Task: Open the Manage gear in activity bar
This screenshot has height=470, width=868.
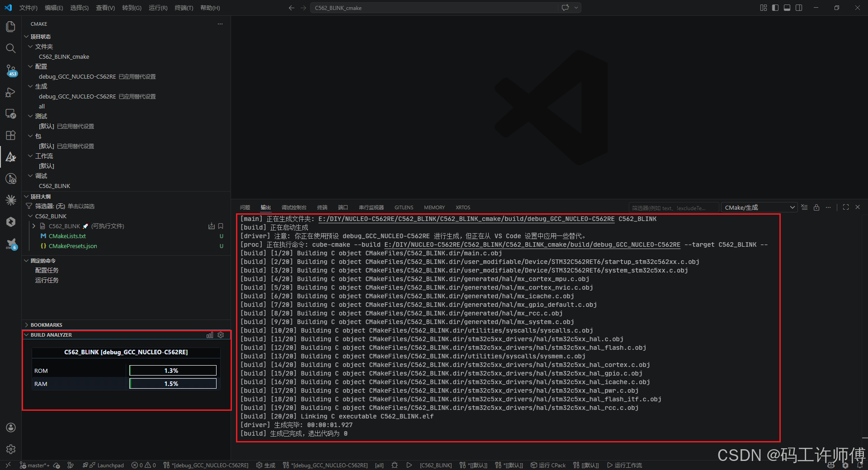Action: tap(11, 449)
